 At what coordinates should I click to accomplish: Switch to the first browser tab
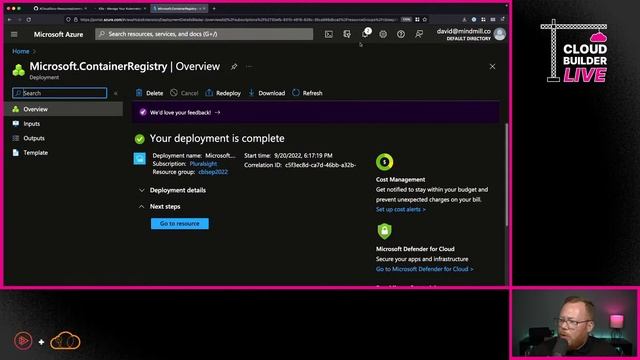(60, 8)
